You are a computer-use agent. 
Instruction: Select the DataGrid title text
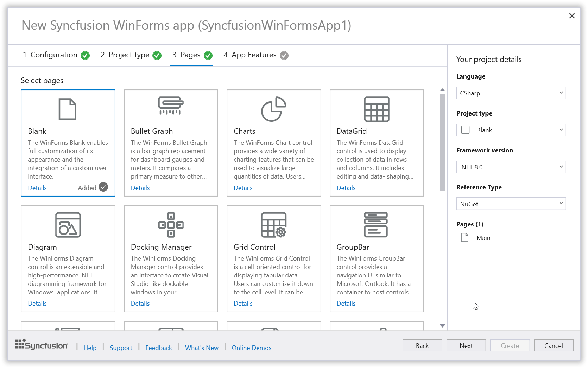pos(352,131)
